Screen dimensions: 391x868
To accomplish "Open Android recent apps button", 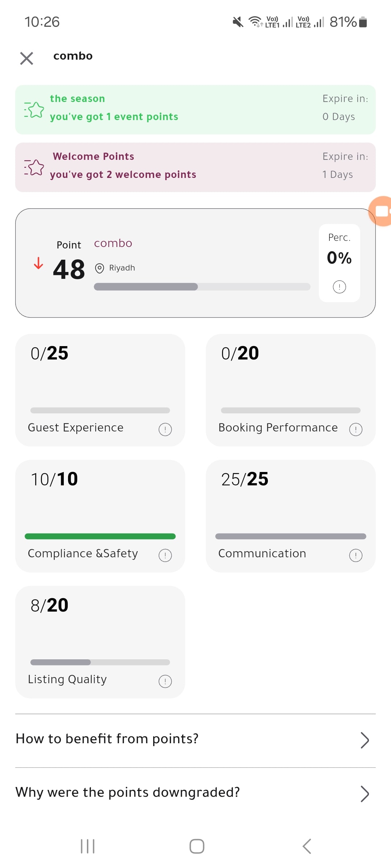I will pos(88,846).
